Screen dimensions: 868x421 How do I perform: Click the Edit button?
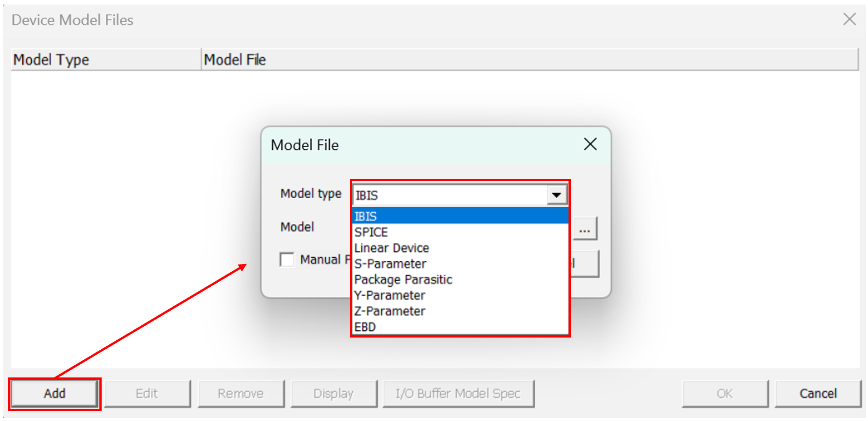tap(147, 393)
